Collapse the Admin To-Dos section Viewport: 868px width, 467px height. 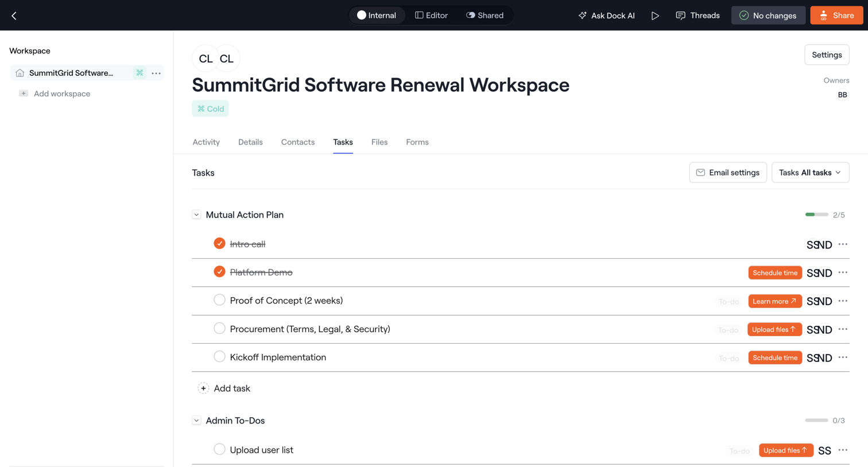point(196,421)
